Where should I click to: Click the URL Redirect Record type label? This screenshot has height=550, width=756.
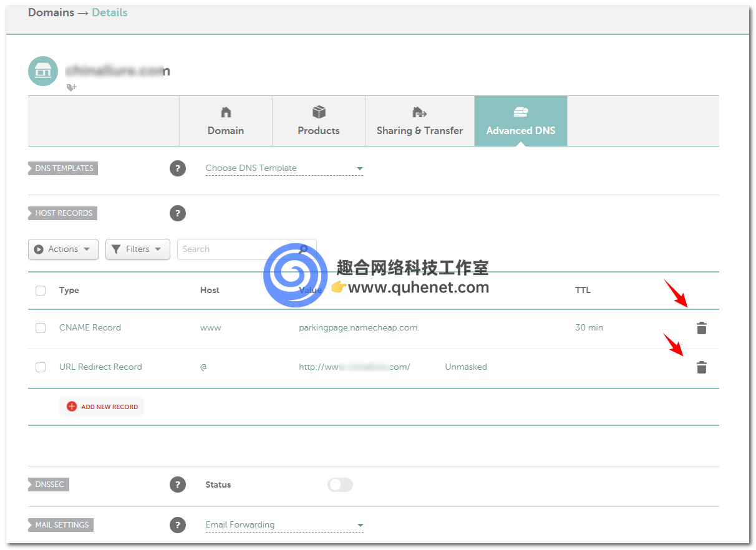point(100,367)
